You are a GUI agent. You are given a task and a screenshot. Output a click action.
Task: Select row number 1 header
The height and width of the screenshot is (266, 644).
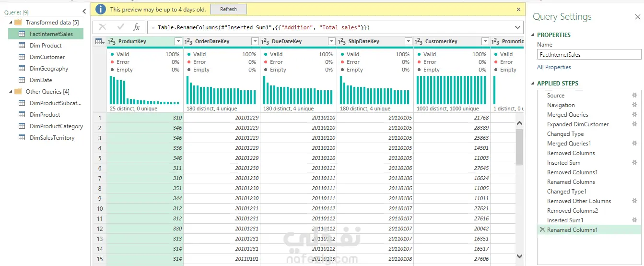100,118
